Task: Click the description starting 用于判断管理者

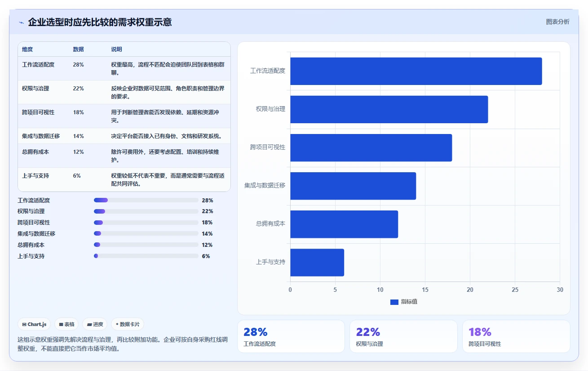Action: pyautogui.click(x=165, y=116)
